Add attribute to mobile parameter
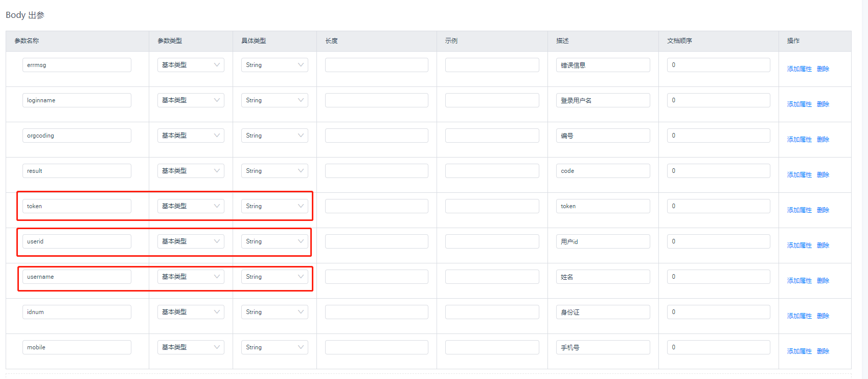The image size is (868, 379). pos(800,351)
